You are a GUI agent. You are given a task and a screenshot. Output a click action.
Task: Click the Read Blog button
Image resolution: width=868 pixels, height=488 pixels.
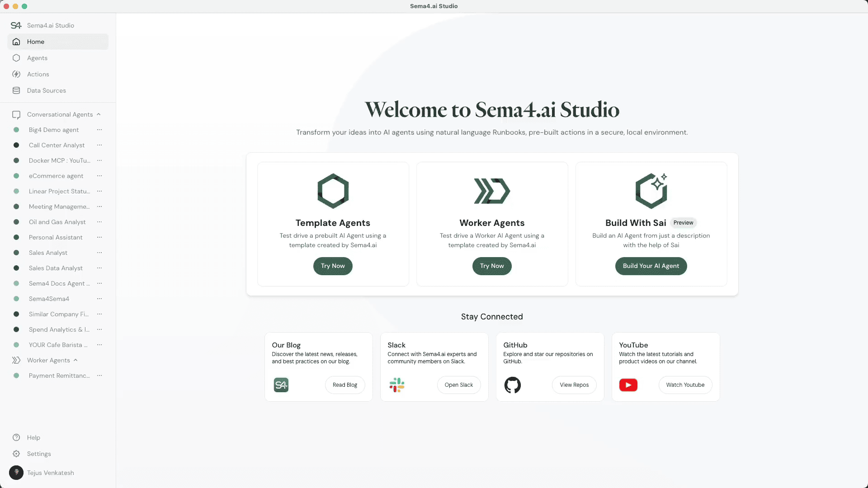coord(345,385)
